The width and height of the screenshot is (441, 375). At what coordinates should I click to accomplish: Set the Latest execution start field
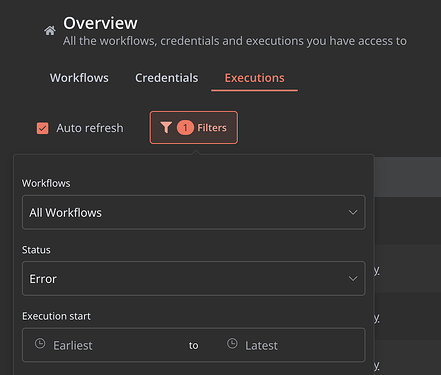coord(261,346)
